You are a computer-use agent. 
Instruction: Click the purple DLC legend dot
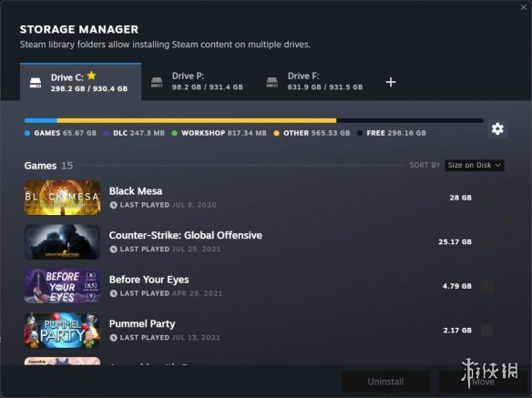click(x=107, y=133)
